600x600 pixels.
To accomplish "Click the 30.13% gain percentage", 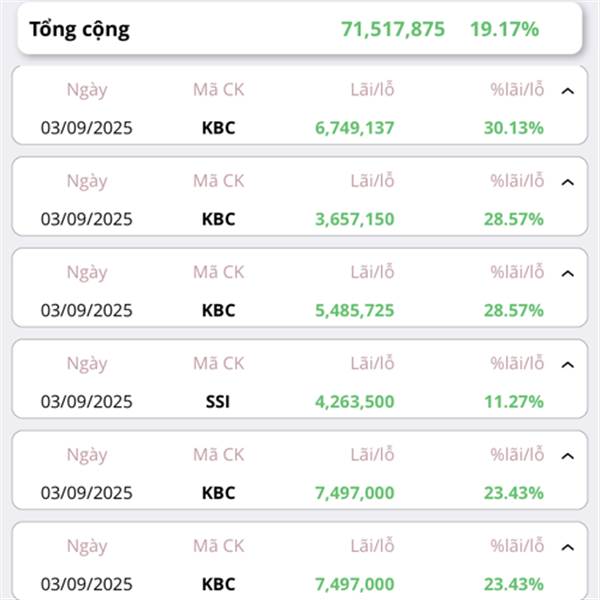I will (514, 128).
